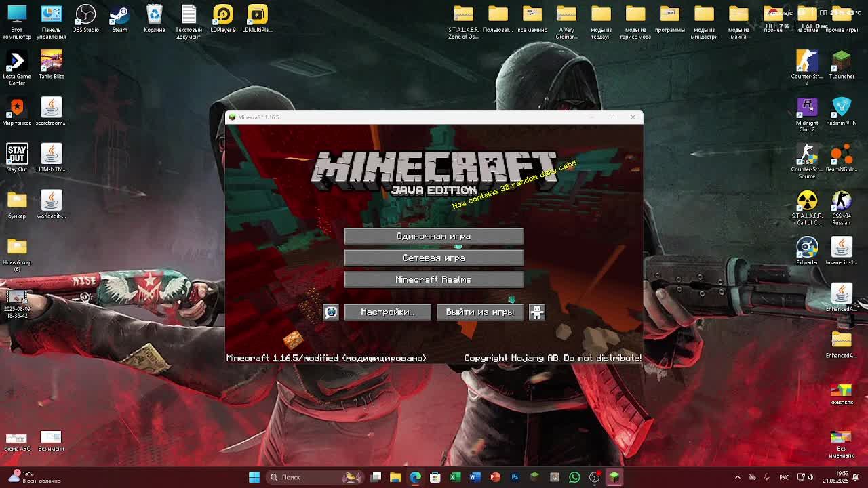Open моды из гарисс мода folder
This screenshot has height=488, width=868.
point(635,22)
